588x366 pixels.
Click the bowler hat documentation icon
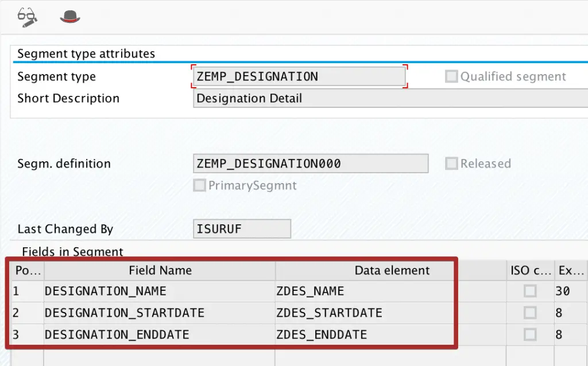(x=69, y=17)
